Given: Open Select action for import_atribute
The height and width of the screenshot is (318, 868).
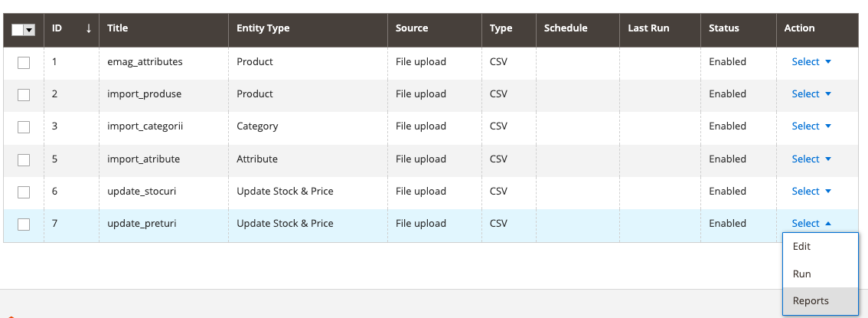Looking at the screenshot, I should (811, 159).
